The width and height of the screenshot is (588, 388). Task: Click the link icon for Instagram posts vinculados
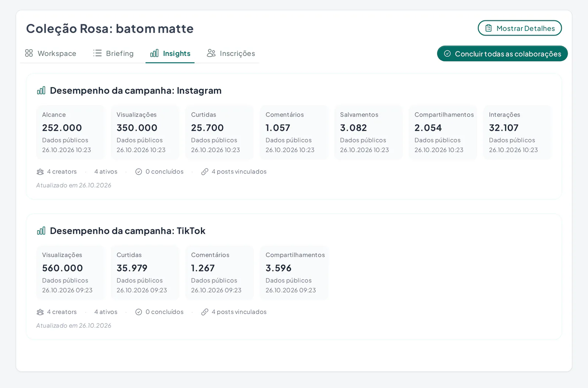[x=205, y=172]
